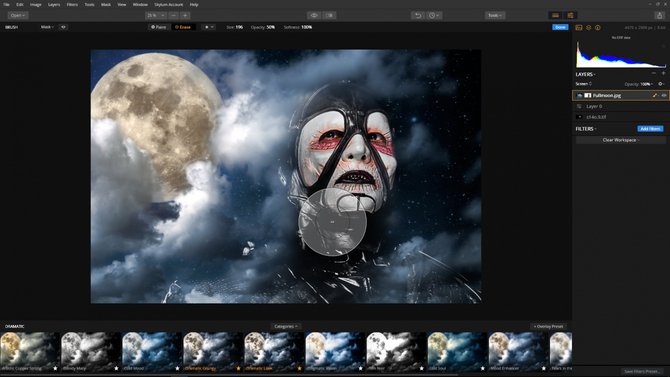The width and height of the screenshot is (670, 377).
Task: Toggle the quick preview eye icon in the toolbar
Action: point(314,15)
